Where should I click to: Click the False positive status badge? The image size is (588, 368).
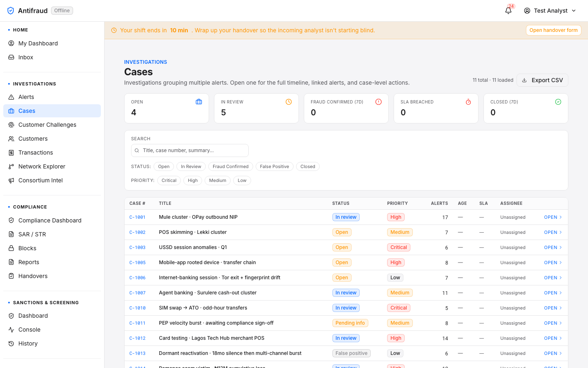pos(352,353)
